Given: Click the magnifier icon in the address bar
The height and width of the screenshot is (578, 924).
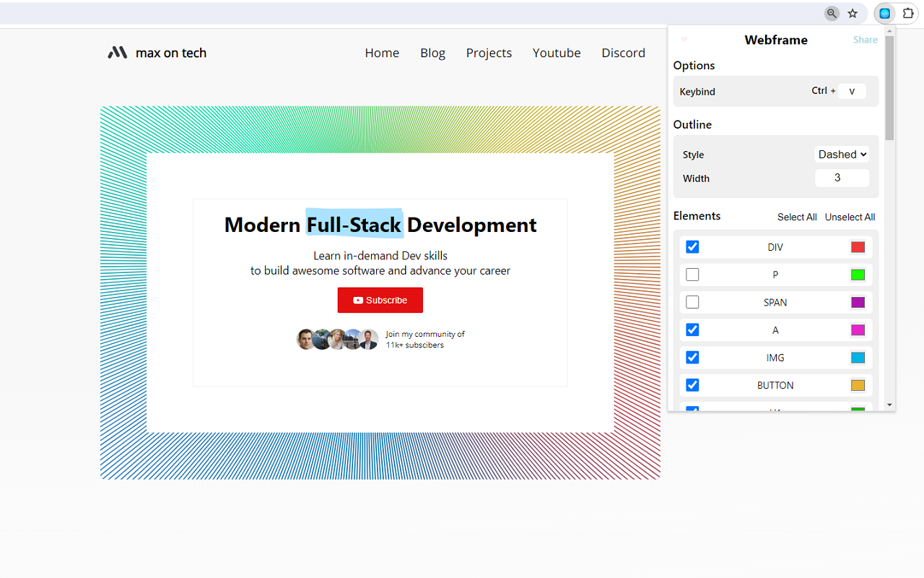Looking at the screenshot, I should click(x=832, y=13).
